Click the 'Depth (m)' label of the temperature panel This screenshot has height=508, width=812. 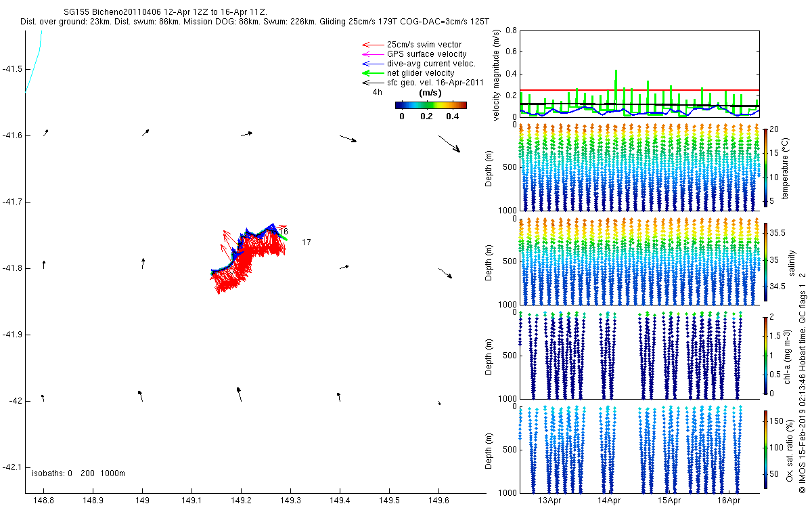(x=489, y=167)
